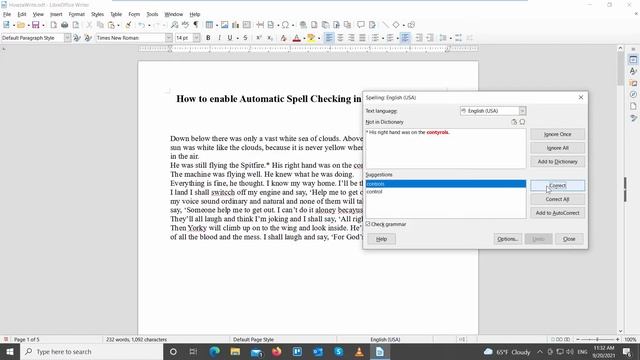
Task: Open the Insert Table dropdown arrow
Action: 217,25
